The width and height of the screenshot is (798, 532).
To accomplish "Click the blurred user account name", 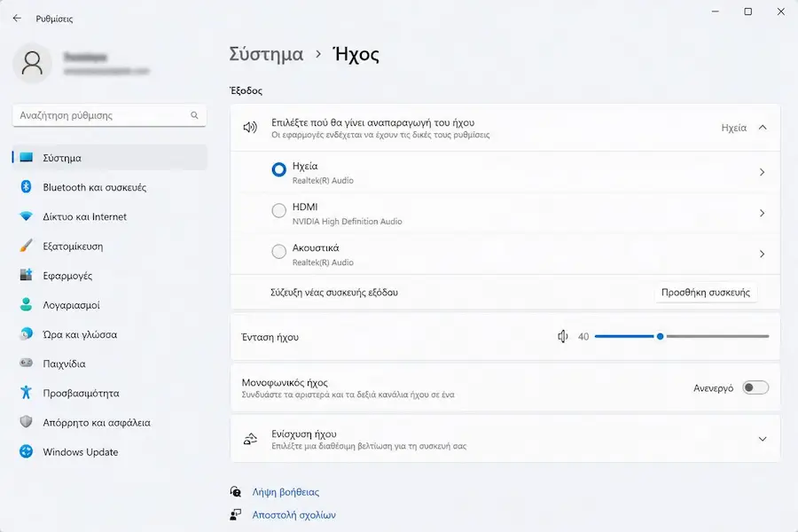I will pos(85,57).
